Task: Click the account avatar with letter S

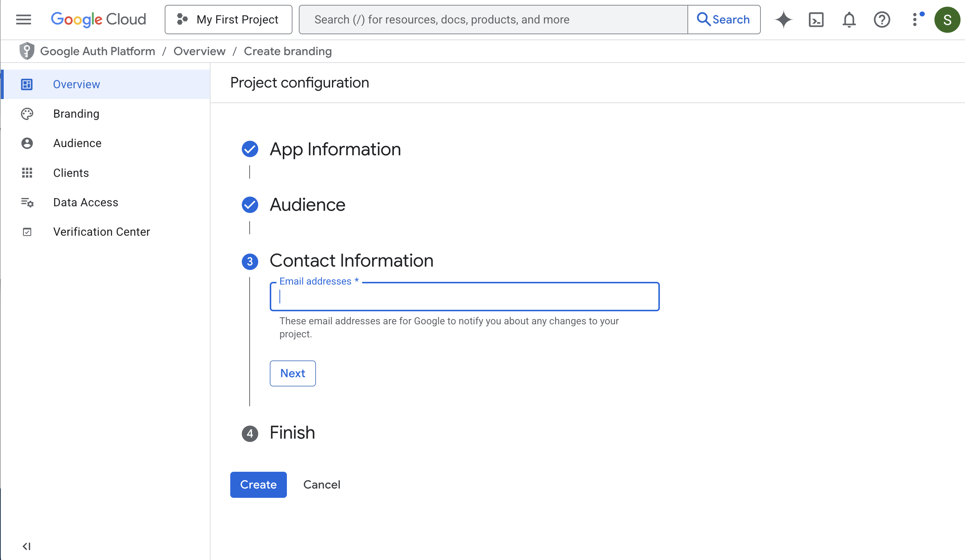Action: (x=947, y=19)
